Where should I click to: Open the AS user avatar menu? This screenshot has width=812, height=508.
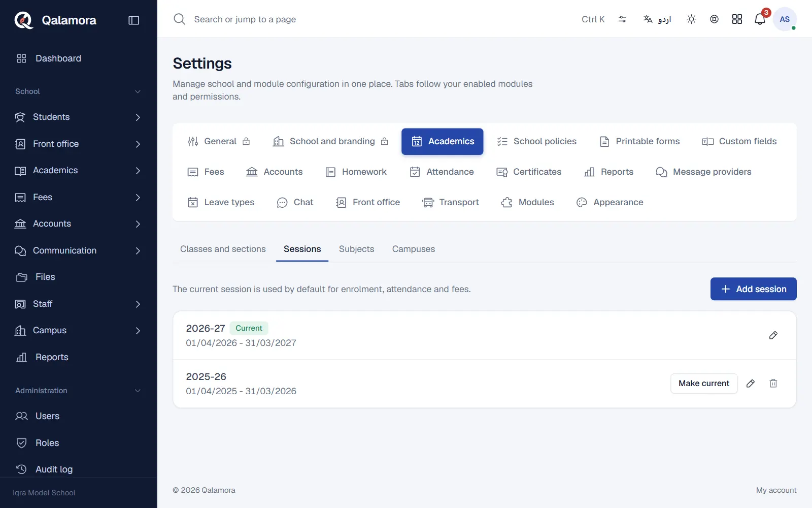(785, 19)
